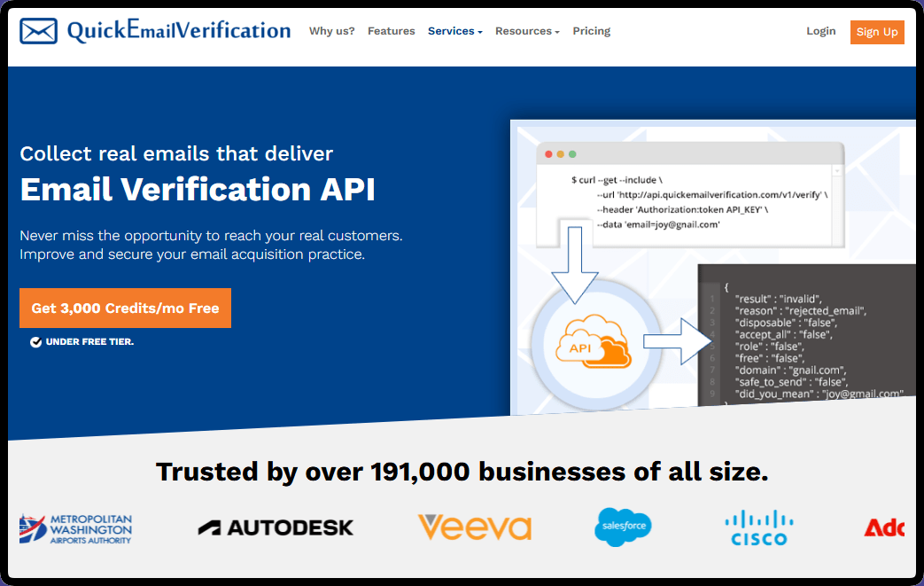Click the Cisco logo
This screenshot has height=586, width=924.
click(x=759, y=527)
